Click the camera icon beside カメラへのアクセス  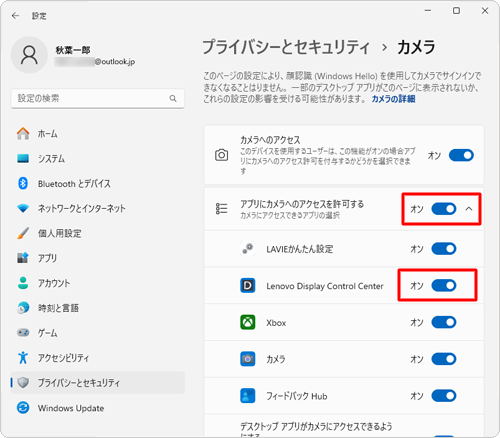coord(221,155)
